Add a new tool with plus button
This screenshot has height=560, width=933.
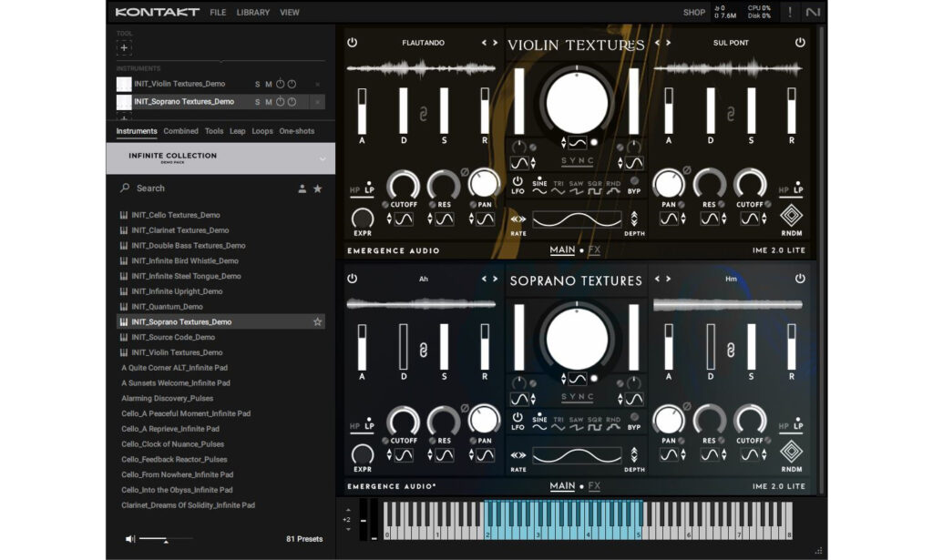click(124, 47)
